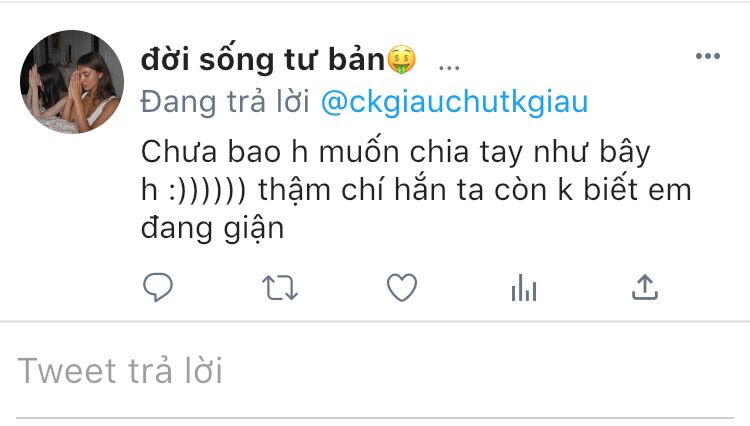The width and height of the screenshot is (750, 426).
Task: Retweet this post using the arrows icon
Action: (280, 288)
